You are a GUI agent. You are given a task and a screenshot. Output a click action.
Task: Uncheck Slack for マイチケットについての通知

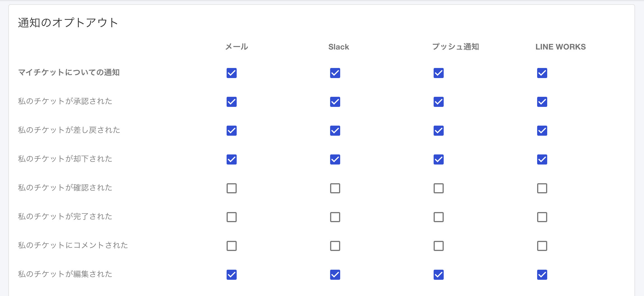click(x=335, y=73)
